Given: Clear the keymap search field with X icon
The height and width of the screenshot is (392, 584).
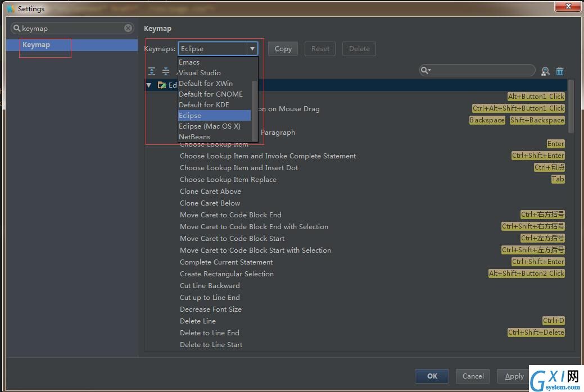Looking at the screenshot, I should pos(128,28).
